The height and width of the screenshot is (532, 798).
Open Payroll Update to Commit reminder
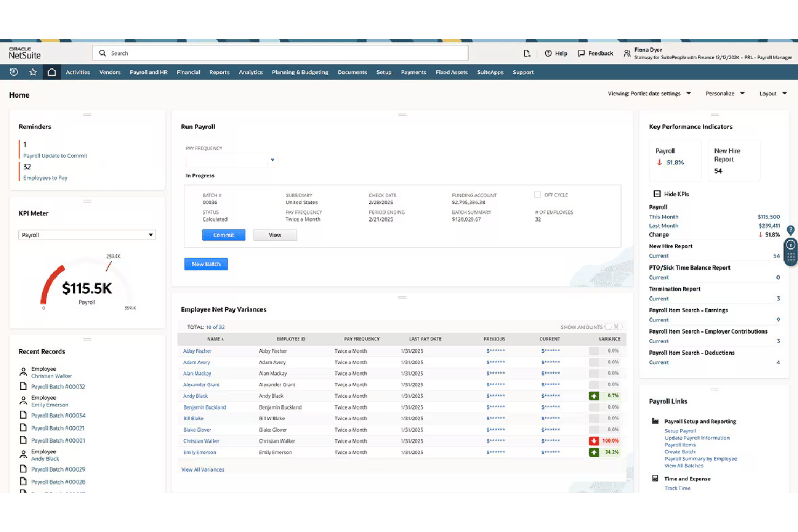tap(55, 156)
